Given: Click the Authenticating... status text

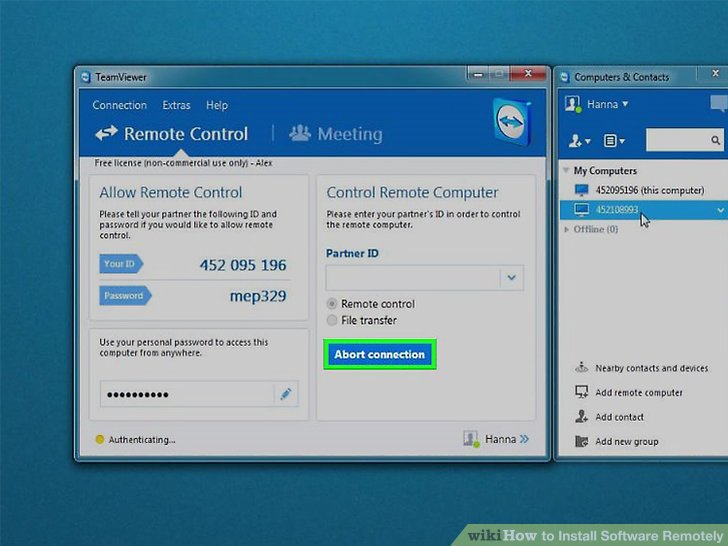Looking at the screenshot, I should pos(142,440).
